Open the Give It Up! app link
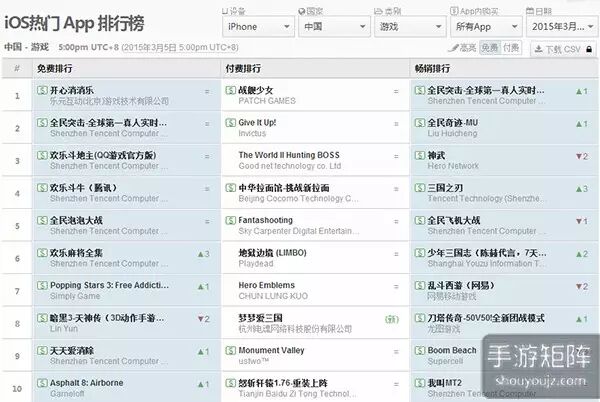Image resolution: width=600 pixels, height=402 pixels. coord(257,123)
